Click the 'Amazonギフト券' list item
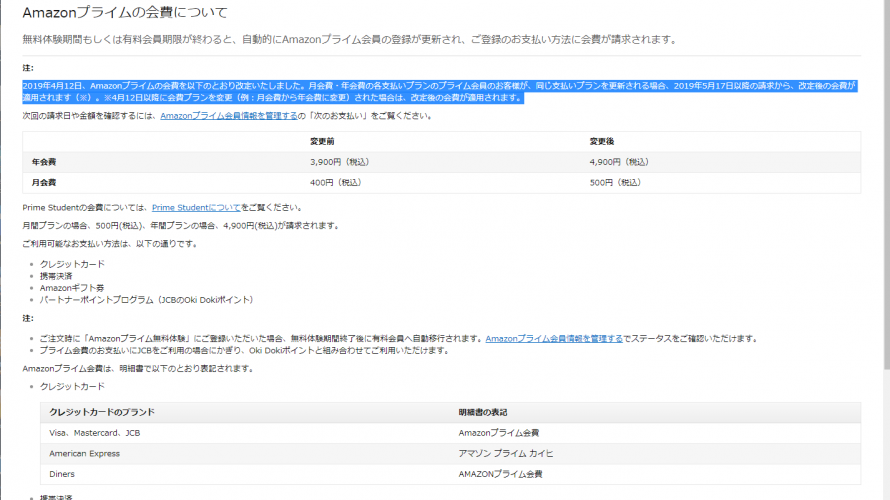 (72, 288)
